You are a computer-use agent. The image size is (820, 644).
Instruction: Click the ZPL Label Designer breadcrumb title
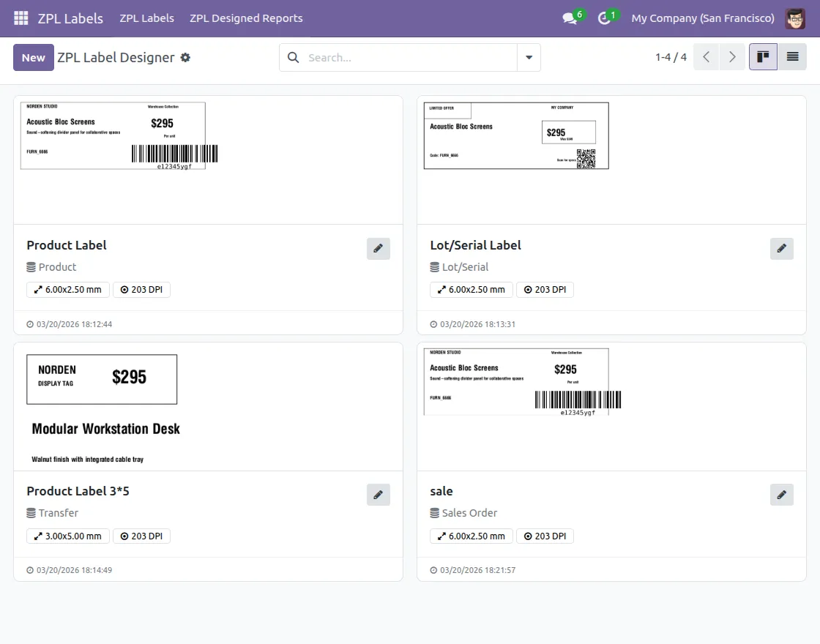pos(116,58)
